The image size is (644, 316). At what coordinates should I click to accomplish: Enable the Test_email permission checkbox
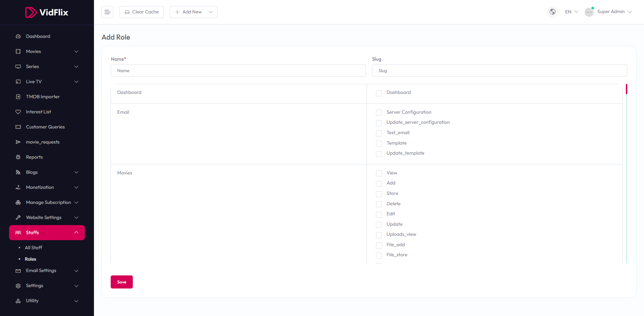click(x=379, y=133)
